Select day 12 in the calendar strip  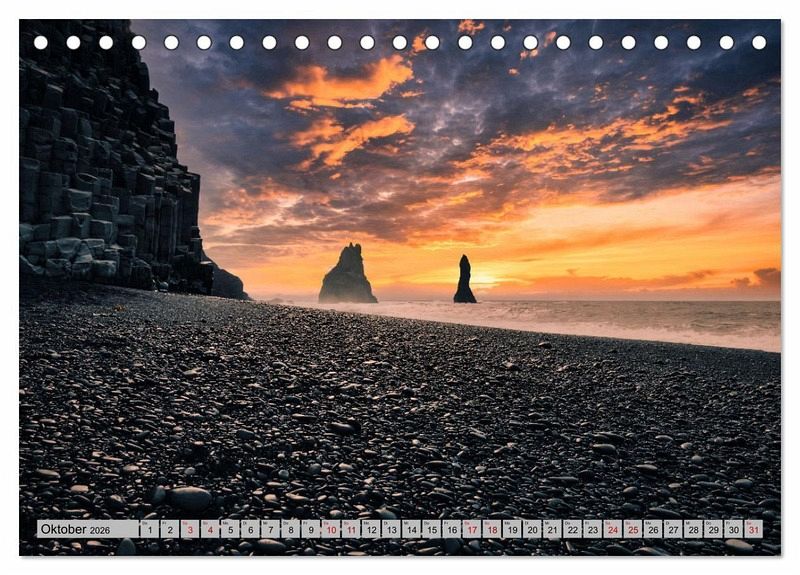[x=371, y=529]
